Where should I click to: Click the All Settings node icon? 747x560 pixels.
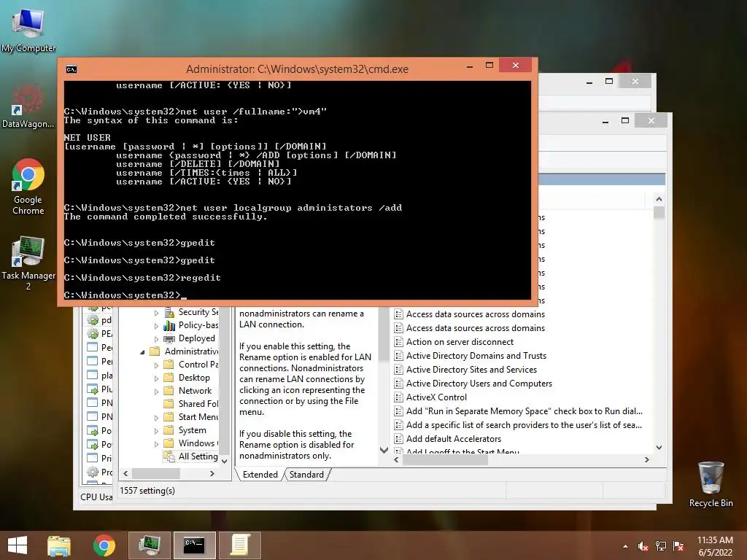point(169,456)
